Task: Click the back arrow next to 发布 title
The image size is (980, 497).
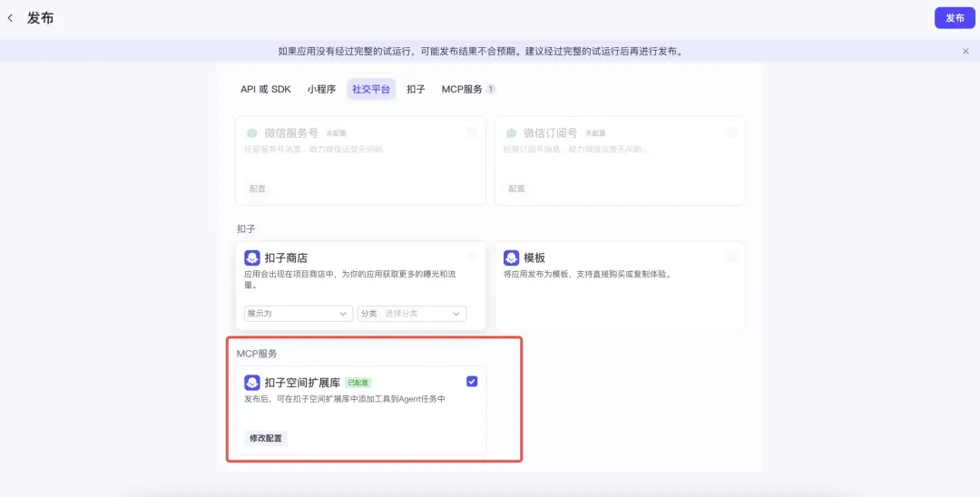Action: pos(11,18)
